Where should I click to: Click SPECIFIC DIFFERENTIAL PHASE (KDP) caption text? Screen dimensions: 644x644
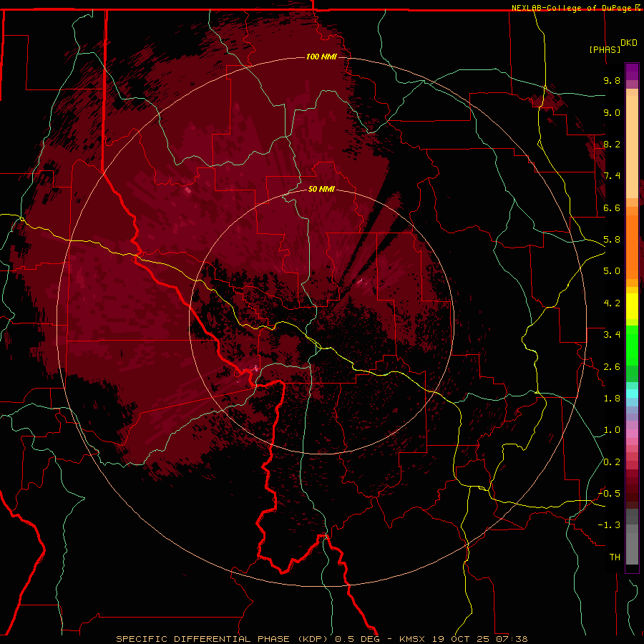tap(221, 639)
